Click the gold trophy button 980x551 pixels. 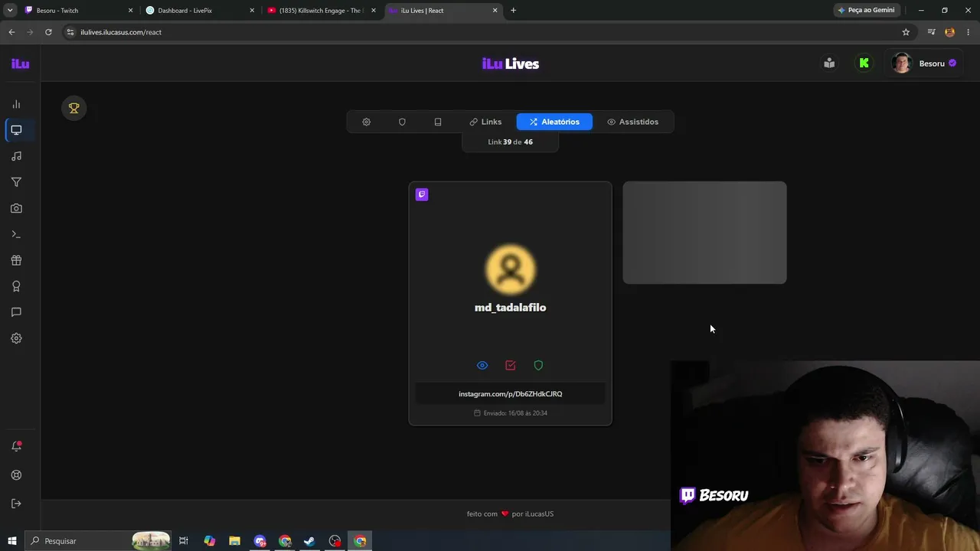74,109
